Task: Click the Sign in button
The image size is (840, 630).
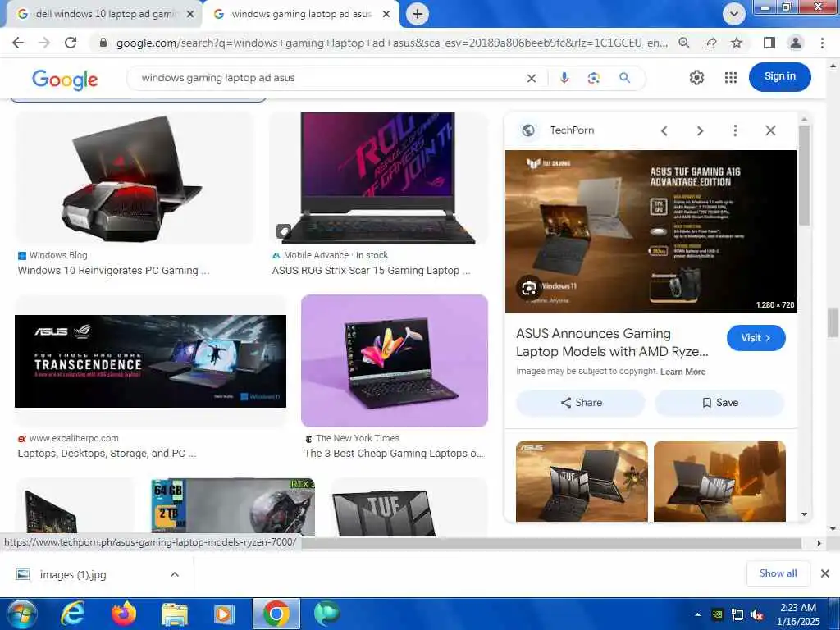Action: pos(779,76)
